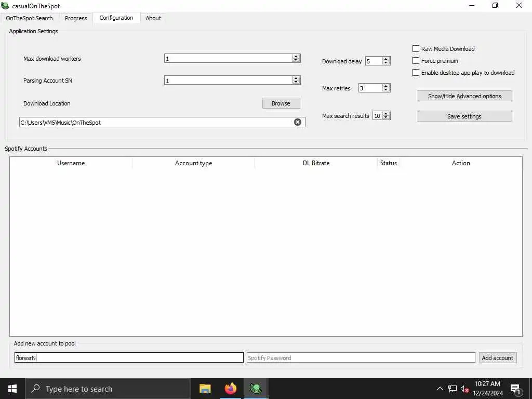The image size is (532, 399).
Task: Close the casualOnTheSpot window
Action: 519,5
